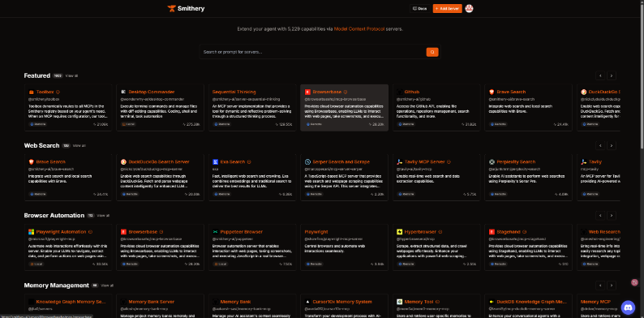The width and height of the screenshot is (644, 318).
Task: Click the Brave lion icon in Featured
Action: [492, 92]
